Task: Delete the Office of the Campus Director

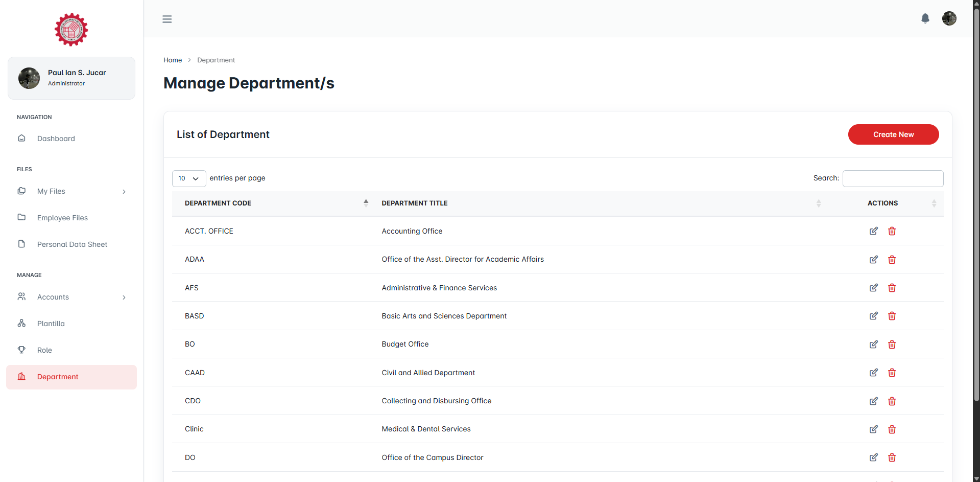Action: click(892, 457)
